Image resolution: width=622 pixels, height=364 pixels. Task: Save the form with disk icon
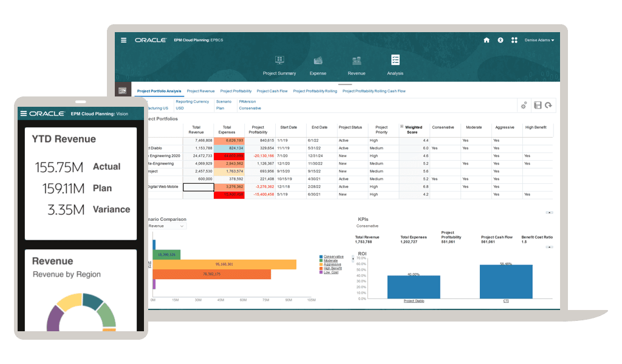[x=538, y=105]
